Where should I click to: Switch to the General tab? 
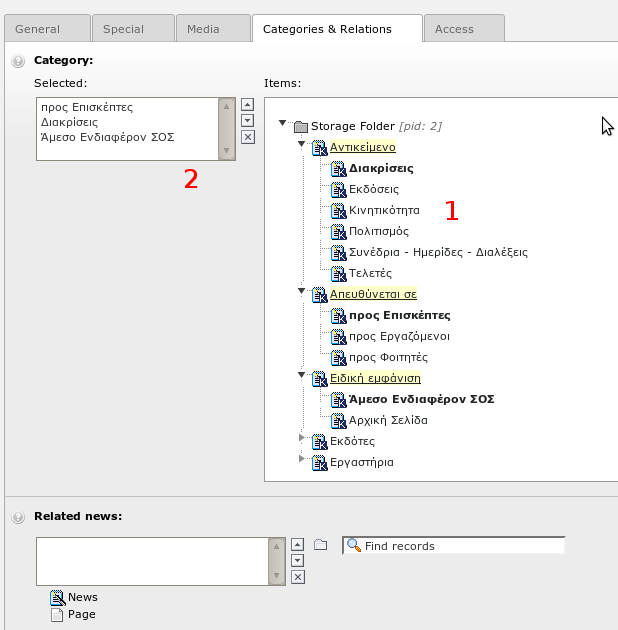coord(45,29)
